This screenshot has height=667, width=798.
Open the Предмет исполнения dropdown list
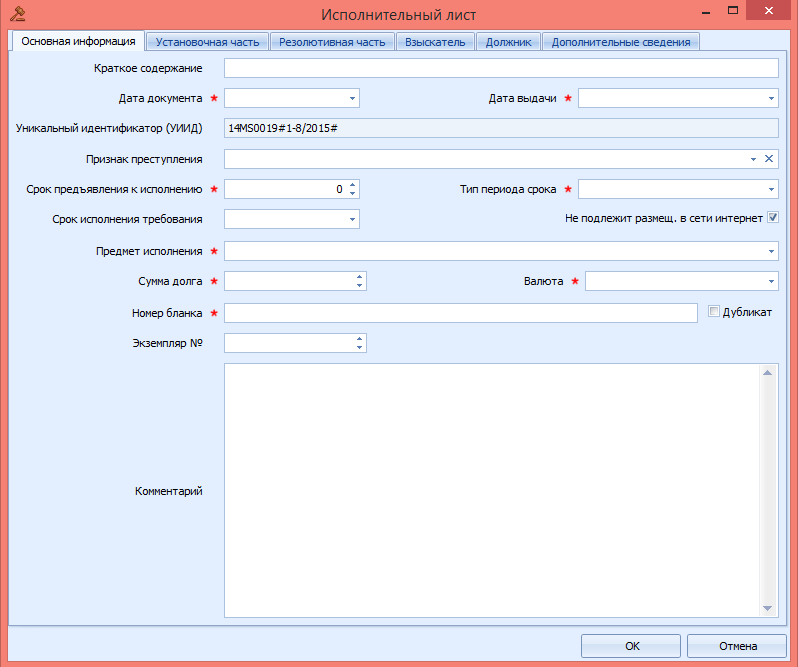(771, 251)
